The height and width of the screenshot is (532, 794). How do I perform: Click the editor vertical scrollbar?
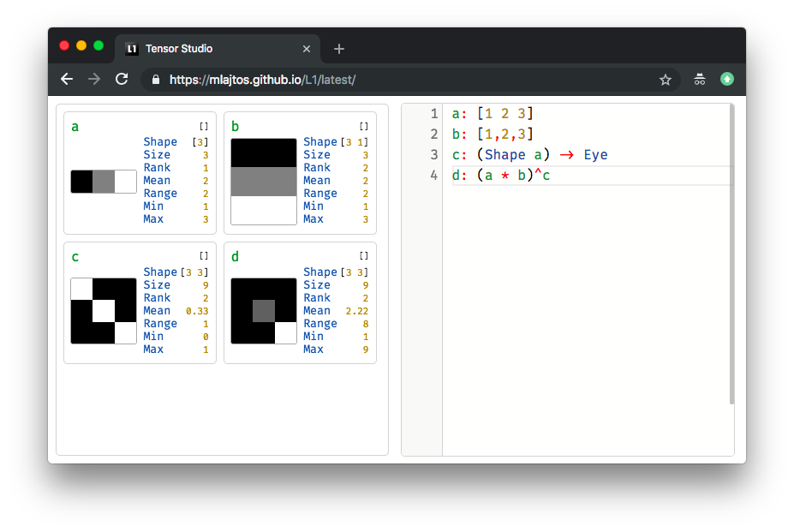click(731, 254)
